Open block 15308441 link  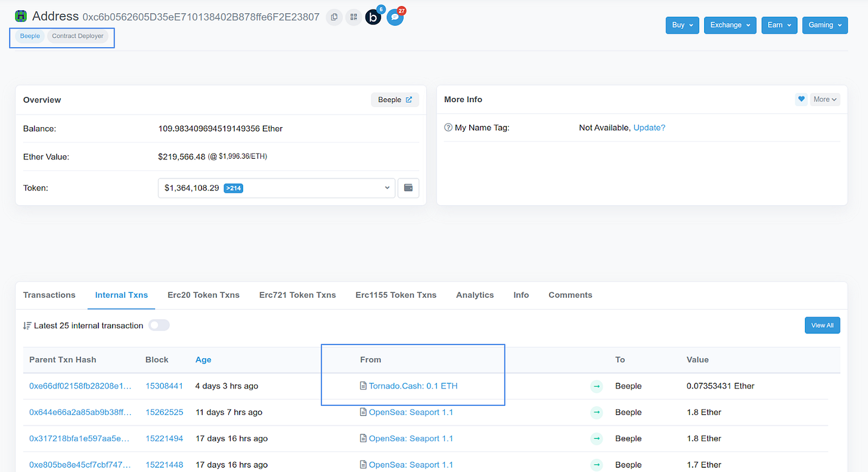click(165, 386)
